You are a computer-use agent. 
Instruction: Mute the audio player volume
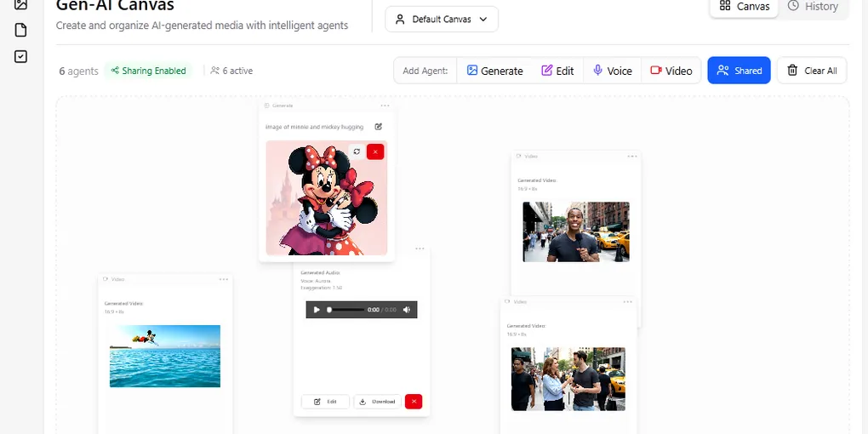click(406, 310)
